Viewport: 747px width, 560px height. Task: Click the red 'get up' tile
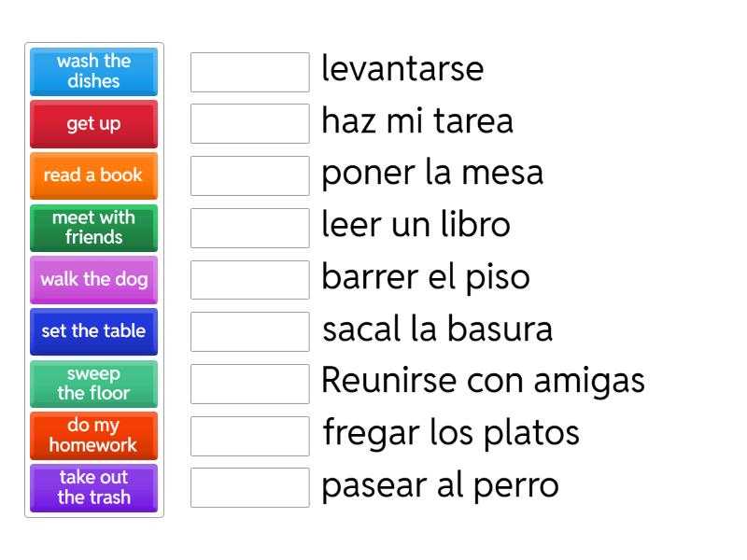93,124
